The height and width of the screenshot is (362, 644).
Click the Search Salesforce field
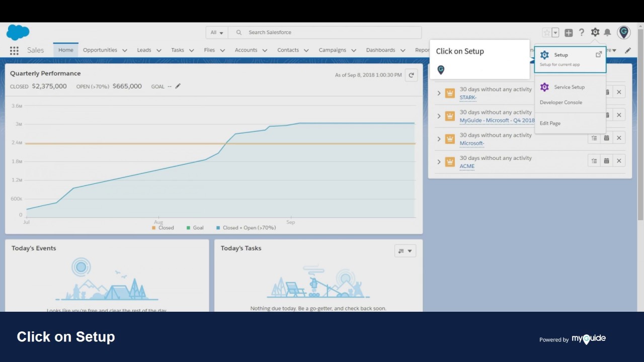(x=325, y=33)
